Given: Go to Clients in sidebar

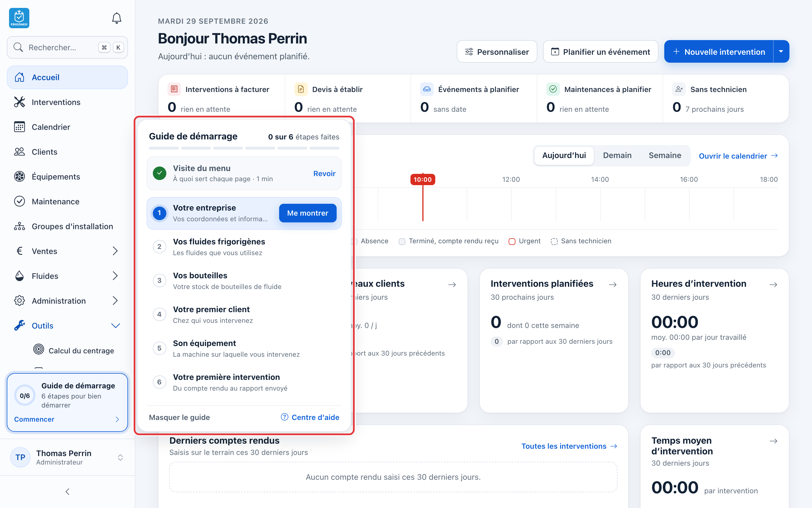Looking at the screenshot, I should [x=67, y=152].
